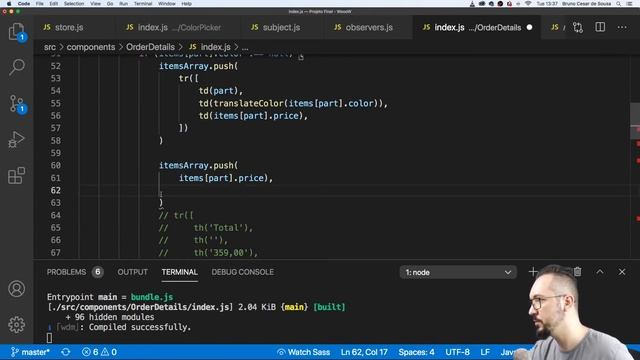Open the Terminal menu in menu bar
640x360 pixels.
(143, 3)
